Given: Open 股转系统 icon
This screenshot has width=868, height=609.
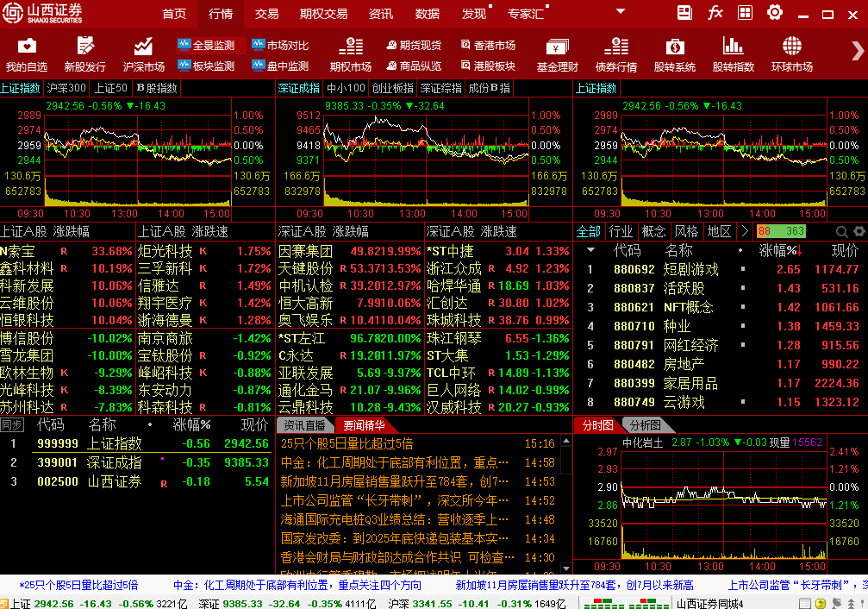Looking at the screenshot, I should (675, 55).
